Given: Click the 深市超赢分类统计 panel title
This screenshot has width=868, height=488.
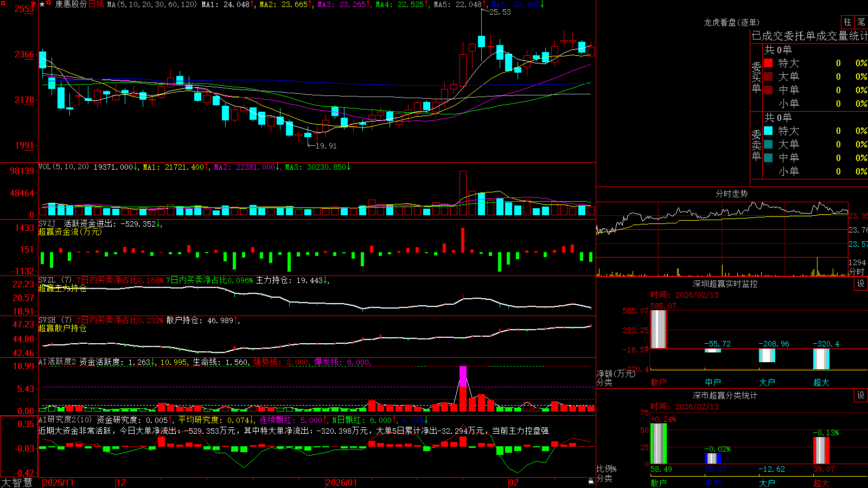Looking at the screenshot, I should [x=725, y=395].
